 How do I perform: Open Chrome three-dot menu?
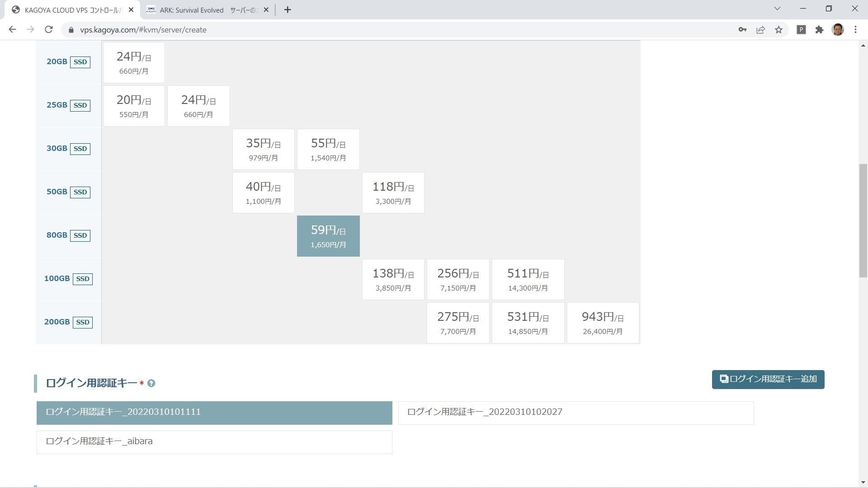coord(855,30)
